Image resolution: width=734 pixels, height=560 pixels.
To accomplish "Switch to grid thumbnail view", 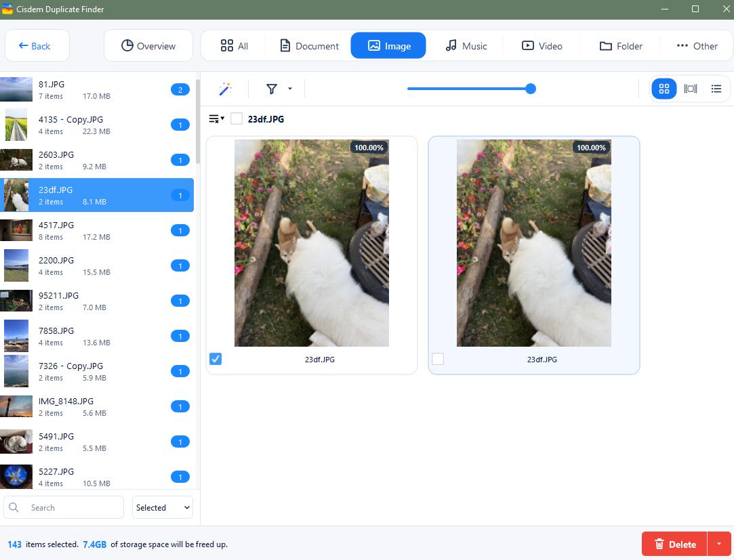I will tap(664, 89).
